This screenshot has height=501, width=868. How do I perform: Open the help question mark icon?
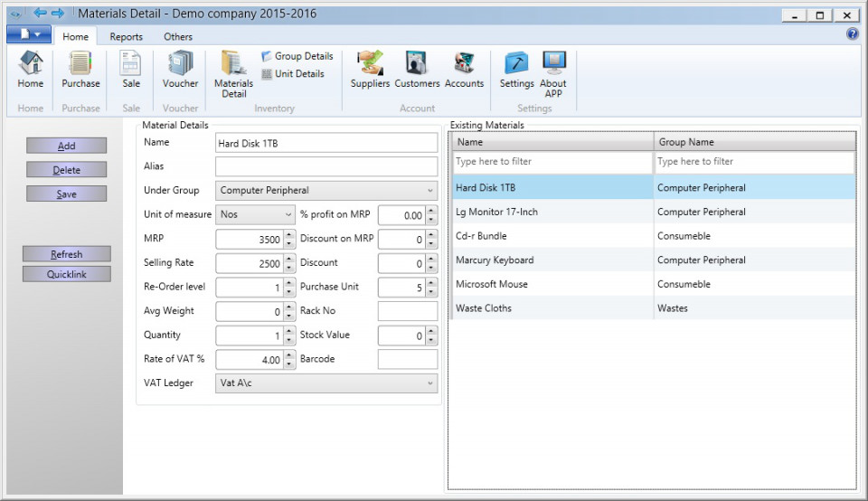point(852,34)
